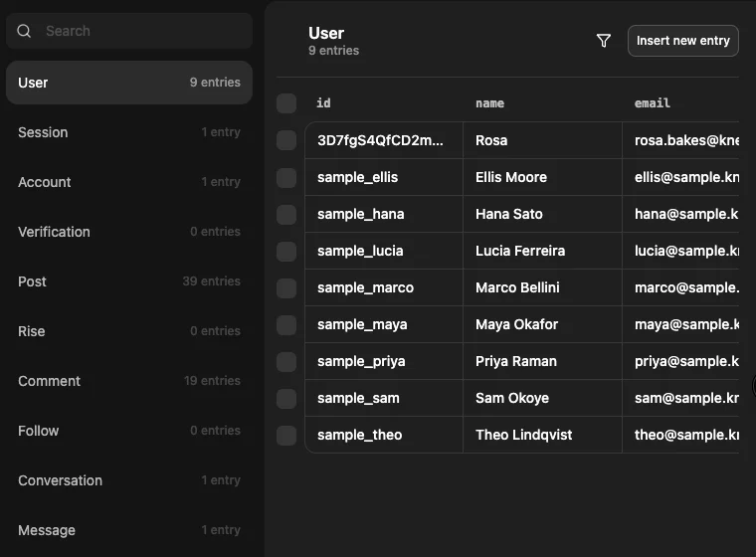Viewport: 756px width, 557px height.
Task: Click the sample_priya id cell
Action: pos(384,361)
